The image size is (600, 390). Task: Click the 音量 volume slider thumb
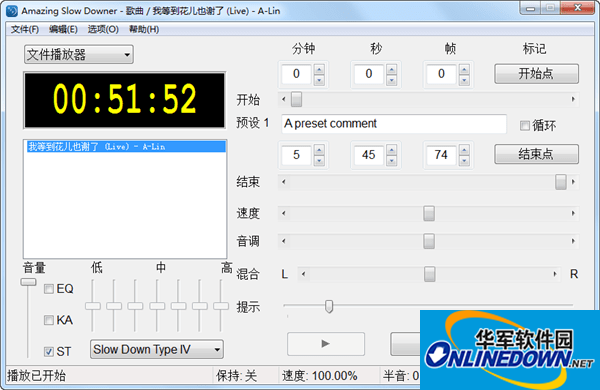28,282
